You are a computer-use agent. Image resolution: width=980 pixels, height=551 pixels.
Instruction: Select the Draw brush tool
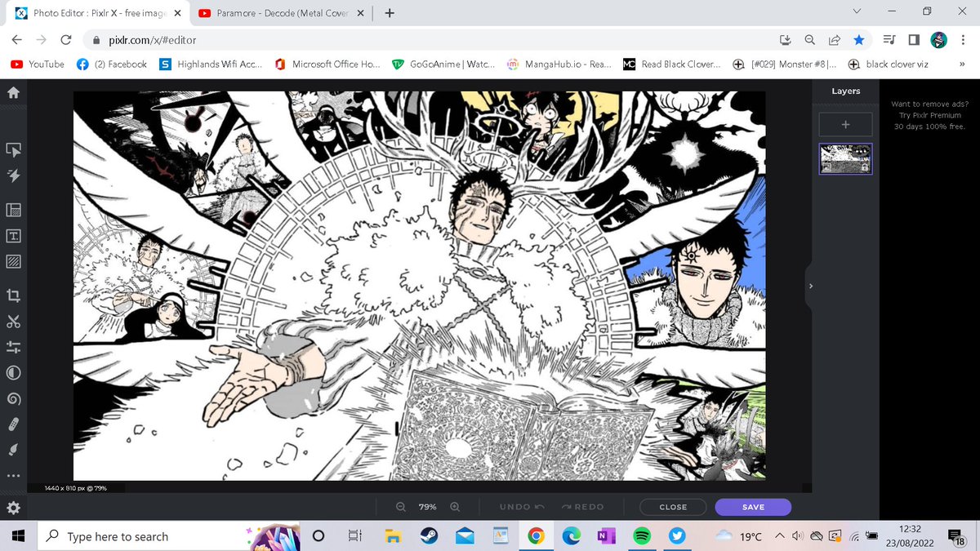(13, 450)
